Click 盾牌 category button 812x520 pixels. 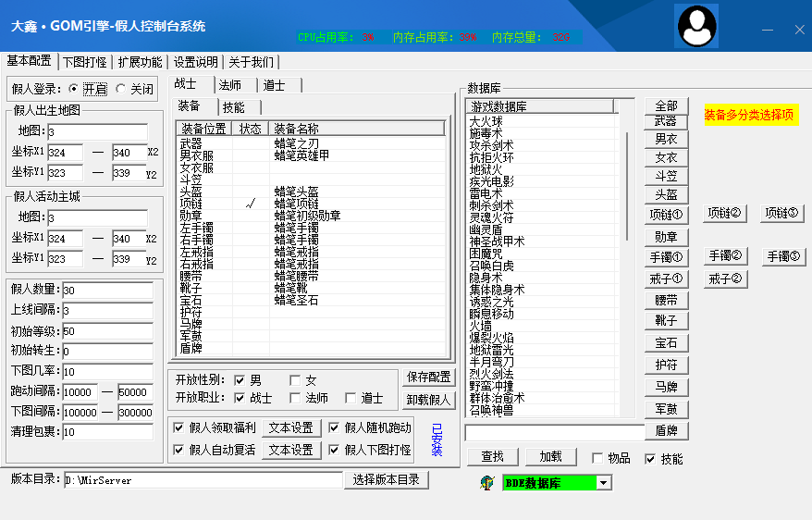[667, 430]
